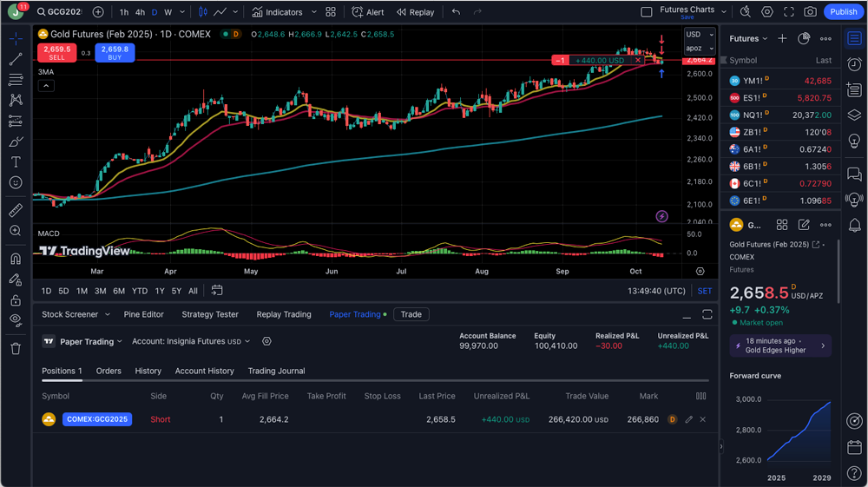Click the blue BUY 2,659.8 button
The height and width of the screenshot is (487, 868).
(115, 53)
